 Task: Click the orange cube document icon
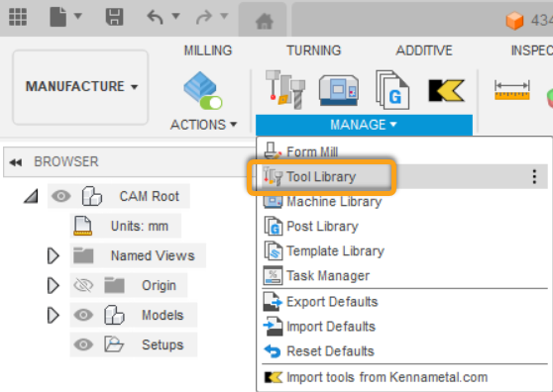point(514,21)
